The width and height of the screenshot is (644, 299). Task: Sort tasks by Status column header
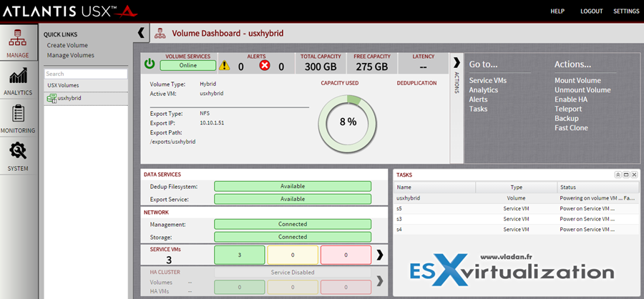pyautogui.click(x=598, y=187)
